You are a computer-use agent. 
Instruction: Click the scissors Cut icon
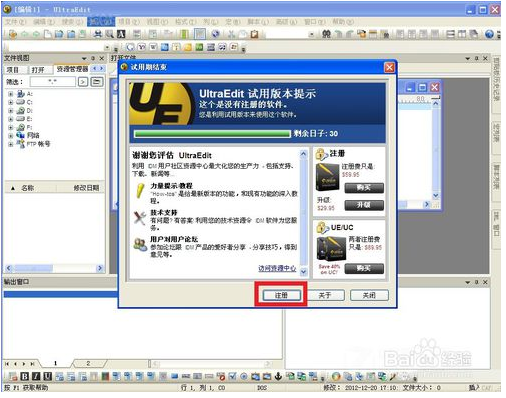coord(232,34)
